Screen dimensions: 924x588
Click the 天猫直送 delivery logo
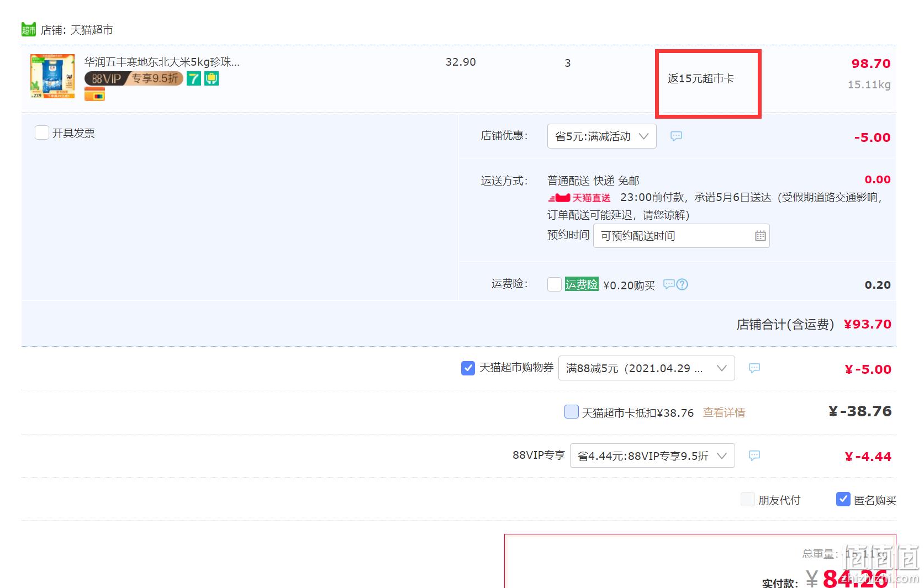point(579,198)
